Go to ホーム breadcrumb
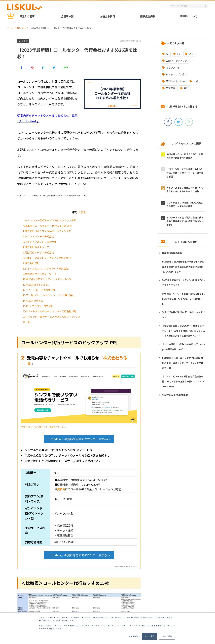Image resolution: width=215 pixels, height=644 pixels. (x=10, y=28)
